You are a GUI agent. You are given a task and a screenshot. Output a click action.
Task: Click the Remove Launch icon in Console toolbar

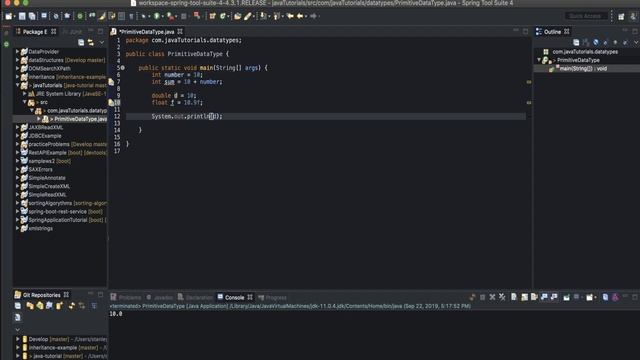[492, 297]
